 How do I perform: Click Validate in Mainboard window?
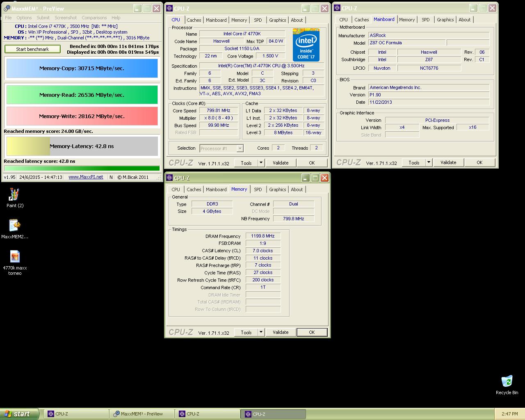tap(448, 162)
